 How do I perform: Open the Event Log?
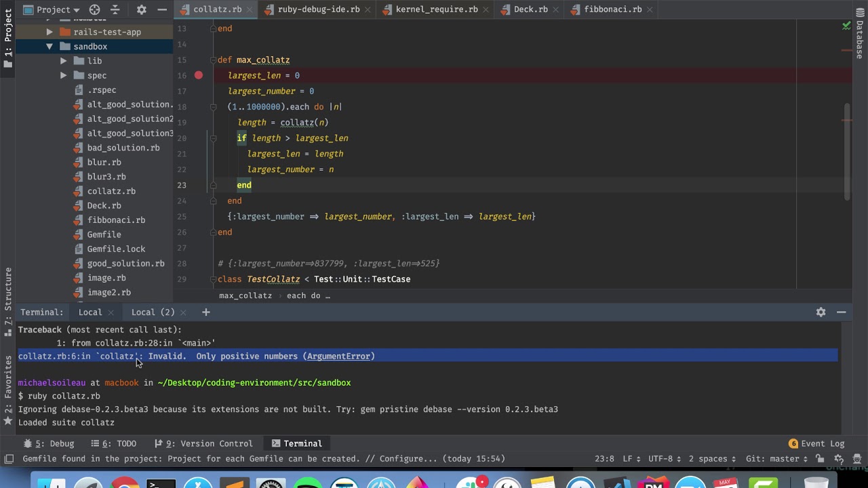click(x=816, y=444)
